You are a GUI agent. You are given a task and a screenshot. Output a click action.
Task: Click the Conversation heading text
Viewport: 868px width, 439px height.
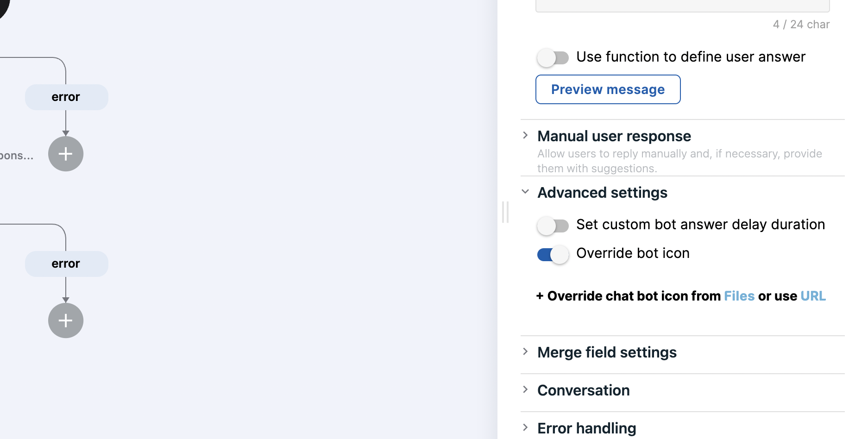583,390
